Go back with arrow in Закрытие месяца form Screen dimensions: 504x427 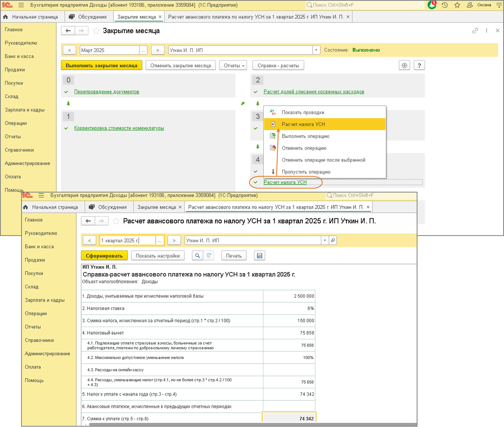(68, 31)
